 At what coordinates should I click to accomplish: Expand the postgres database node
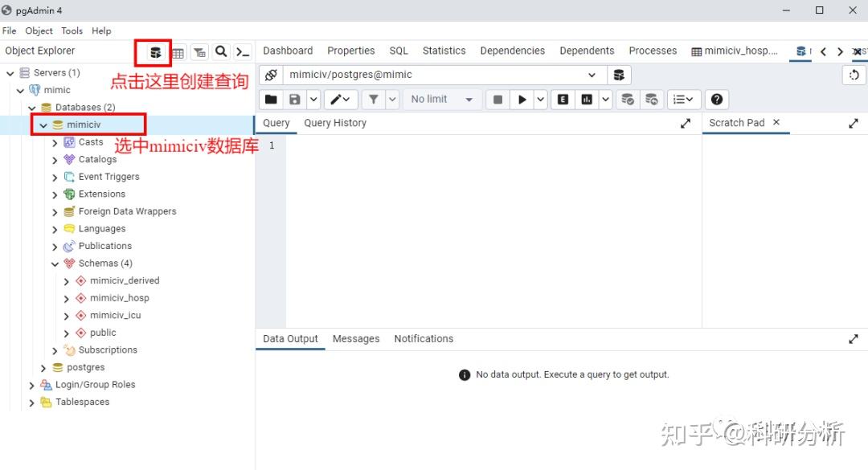[43, 368]
